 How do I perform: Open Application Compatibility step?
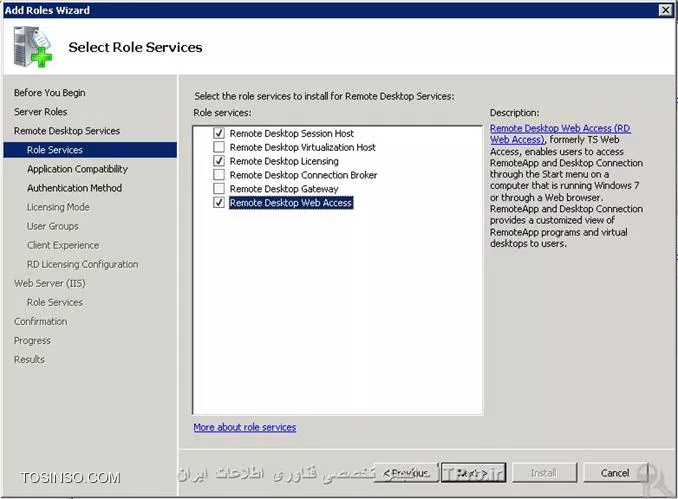pyautogui.click(x=77, y=169)
